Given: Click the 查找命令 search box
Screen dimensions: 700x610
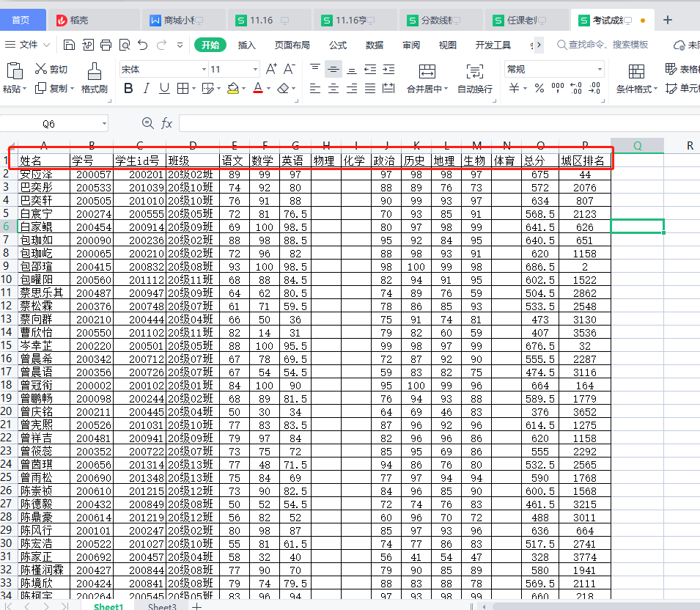Looking at the screenshot, I should (603, 45).
